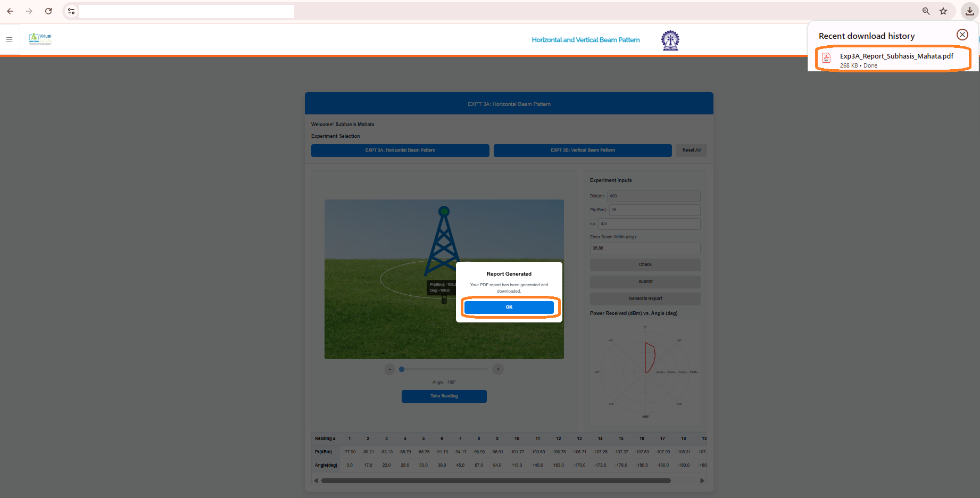
Task: Close the Recent download history popup
Action: tap(962, 35)
